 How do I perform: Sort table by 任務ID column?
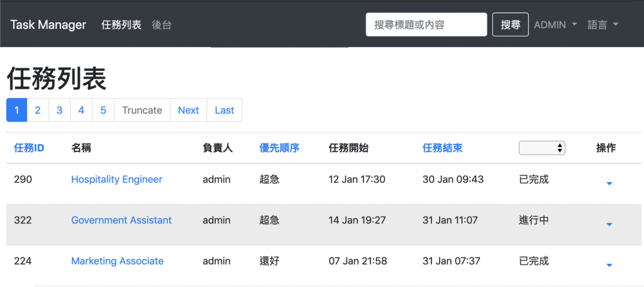[x=29, y=148]
